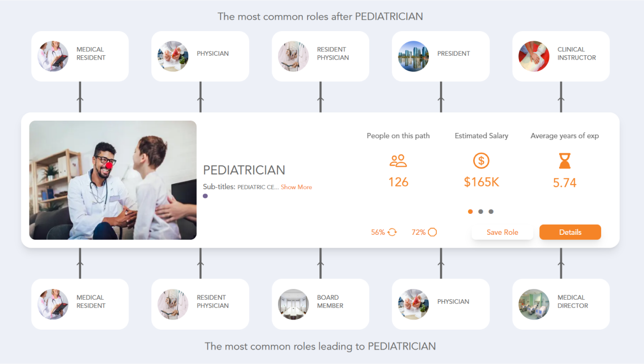Click the Physician icon in the top row
This screenshot has height=364, width=644.
173,56
